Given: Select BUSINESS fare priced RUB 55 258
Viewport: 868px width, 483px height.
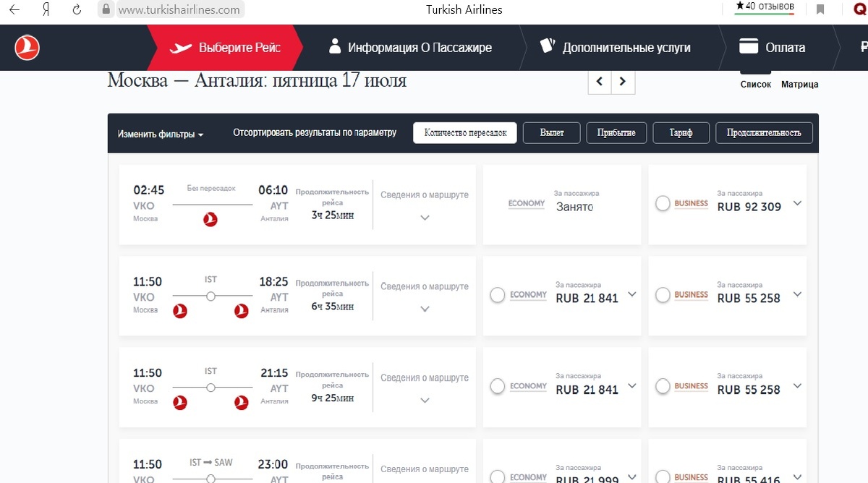Looking at the screenshot, I should [x=662, y=295].
